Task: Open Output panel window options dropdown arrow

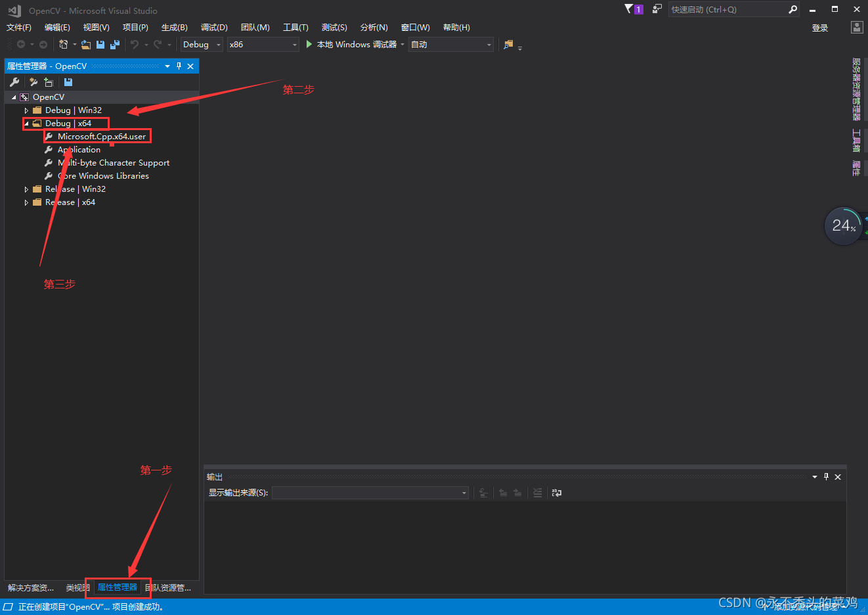Action: [815, 477]
